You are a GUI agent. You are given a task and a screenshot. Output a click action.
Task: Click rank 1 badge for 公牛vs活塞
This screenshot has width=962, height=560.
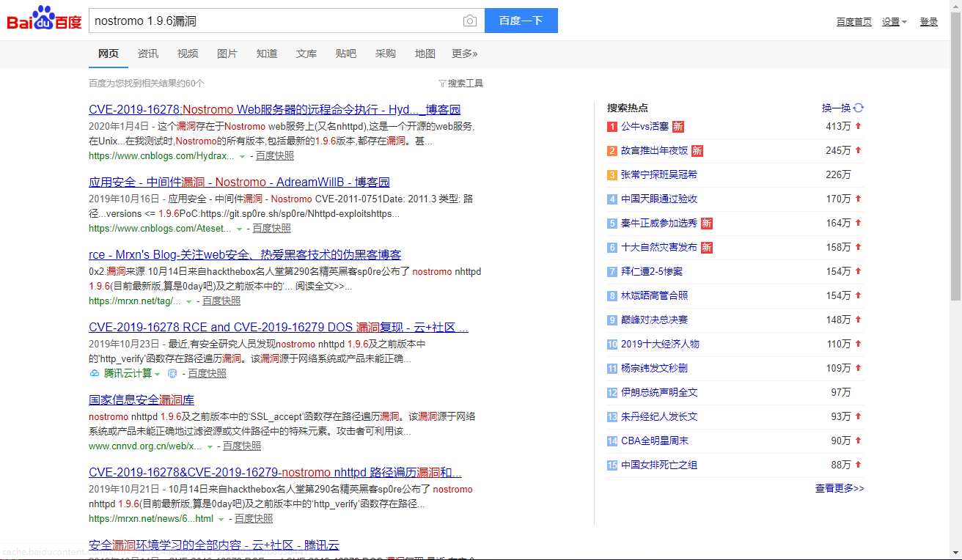612,127
